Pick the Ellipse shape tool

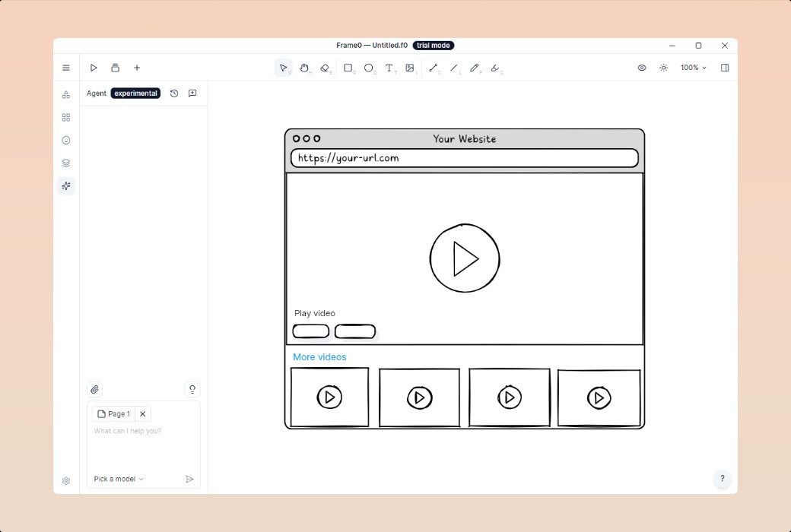pos(369,68)
